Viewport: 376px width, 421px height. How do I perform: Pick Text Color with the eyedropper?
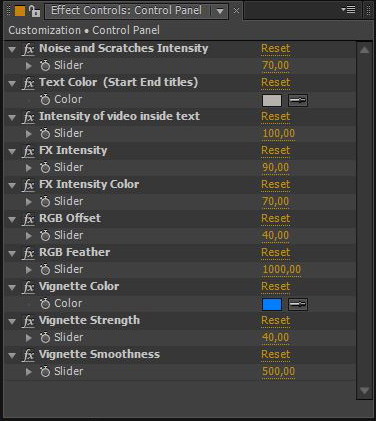coord(298,100)
